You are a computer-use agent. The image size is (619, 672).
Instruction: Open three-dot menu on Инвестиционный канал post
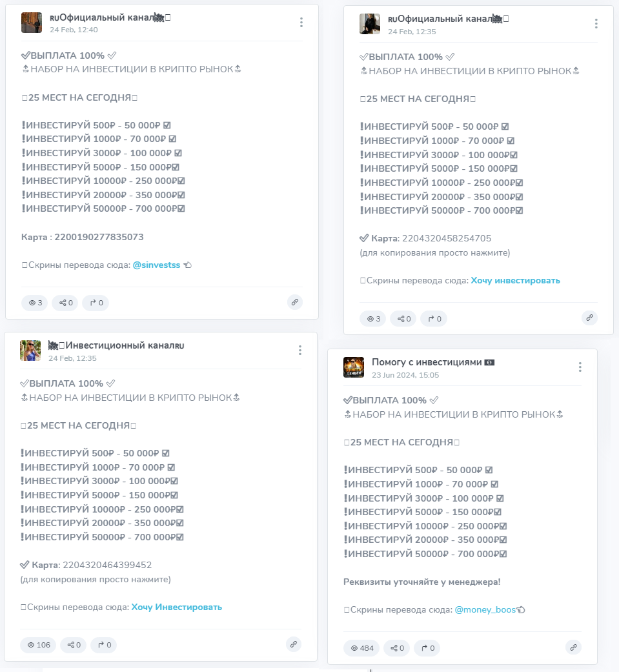click(299, 351)
